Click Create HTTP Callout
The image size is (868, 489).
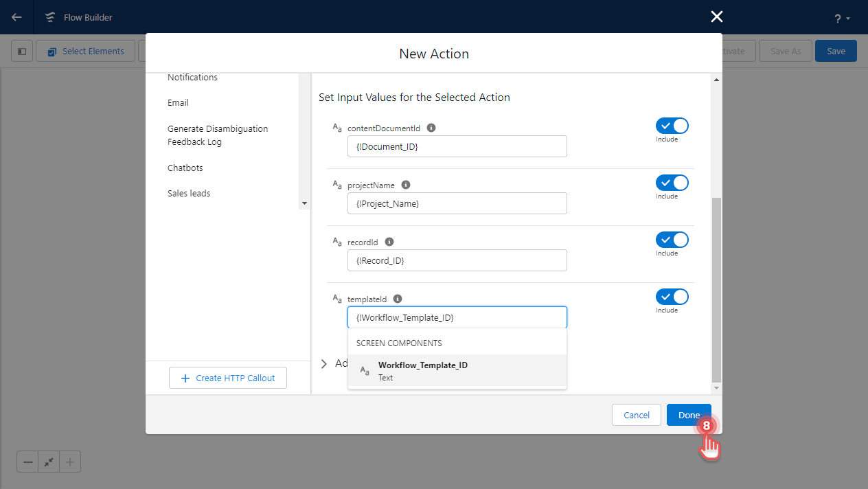pos(227,377)
